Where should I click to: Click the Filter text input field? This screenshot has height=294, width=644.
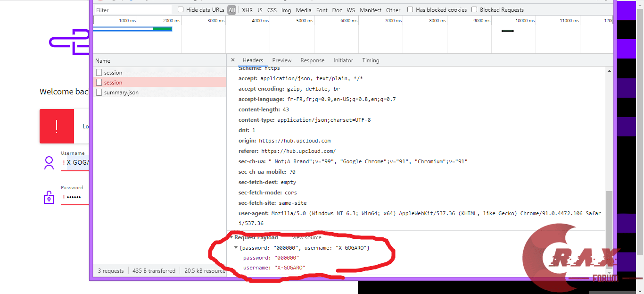pos(132,10)
